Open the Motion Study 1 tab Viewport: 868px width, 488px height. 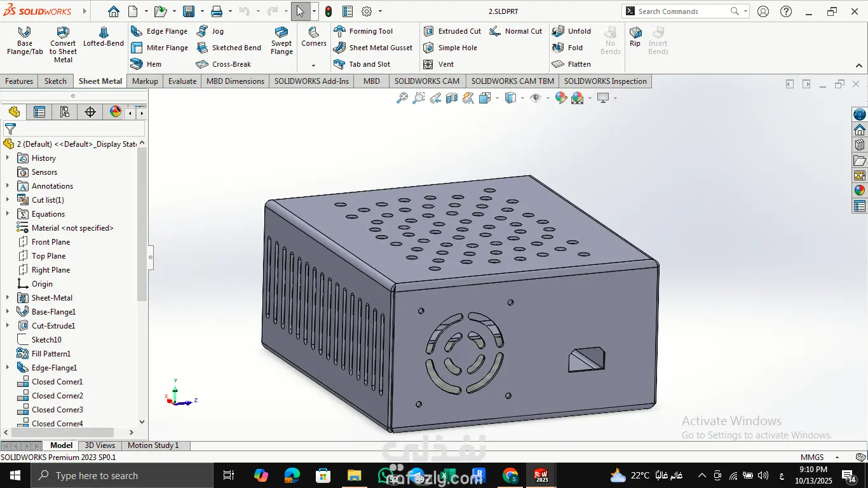(x=153, y=445)
